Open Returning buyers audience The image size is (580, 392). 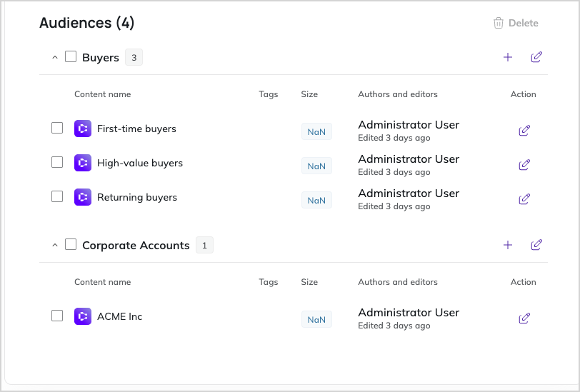pos(137,198)
